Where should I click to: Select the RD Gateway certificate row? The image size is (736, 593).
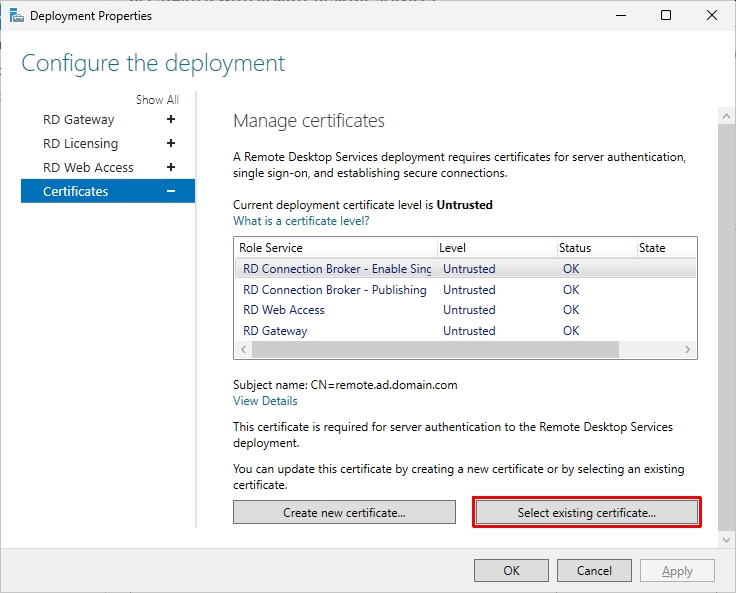point(275,331)
